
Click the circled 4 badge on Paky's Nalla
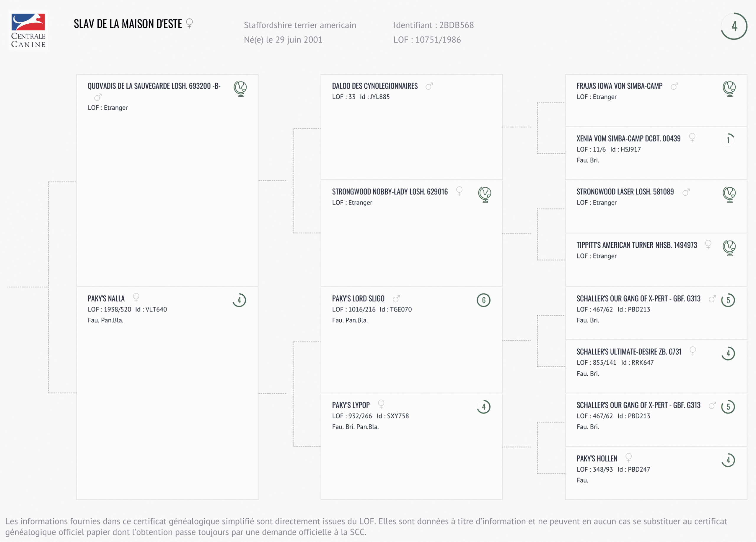pos(239,300)
